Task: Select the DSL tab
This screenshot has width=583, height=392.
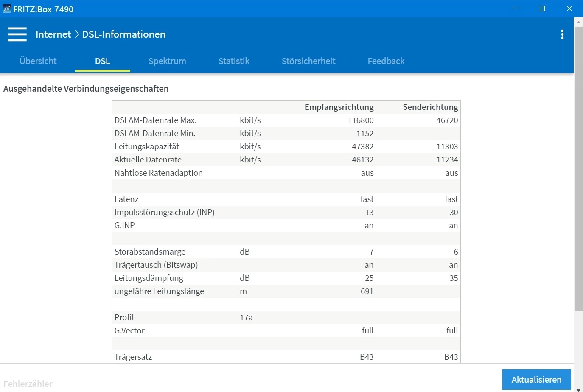Action: click(x=103, y=61)
